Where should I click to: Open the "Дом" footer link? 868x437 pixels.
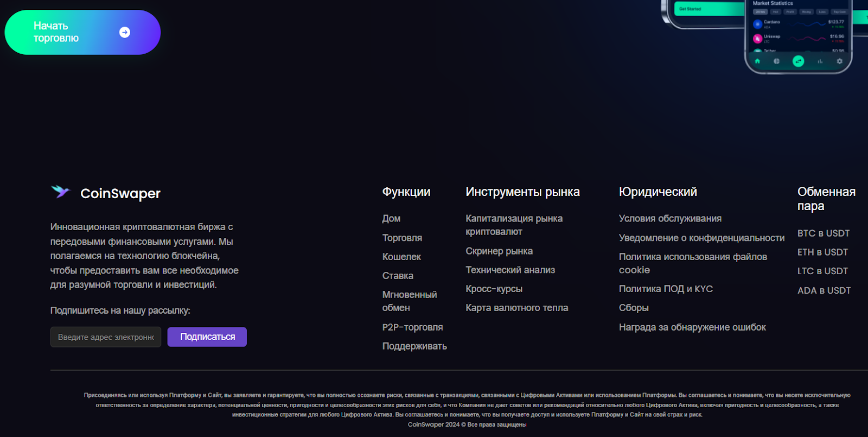(391, 219)
